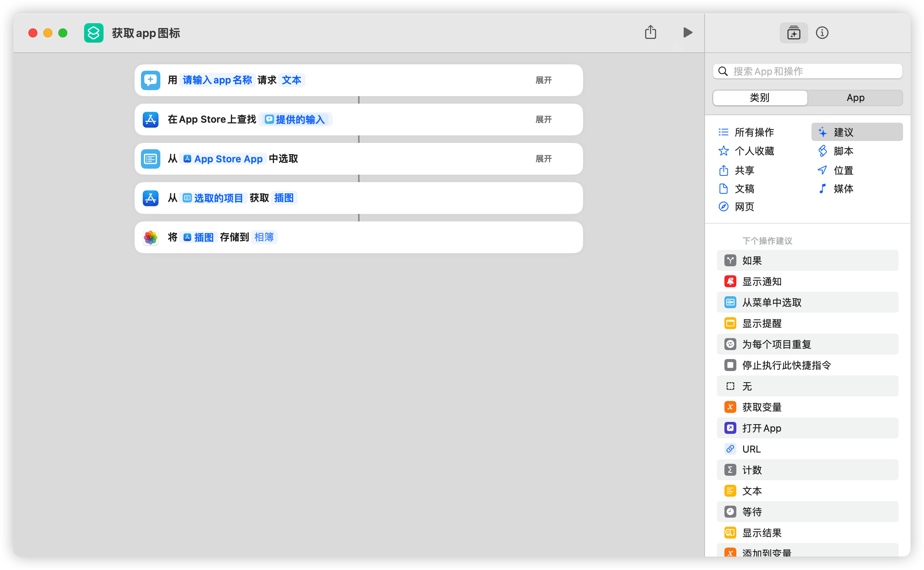This screenshot has height=570, width=924.
Task: Choose the 位置 location category
Action: click(x=835, y=171)
